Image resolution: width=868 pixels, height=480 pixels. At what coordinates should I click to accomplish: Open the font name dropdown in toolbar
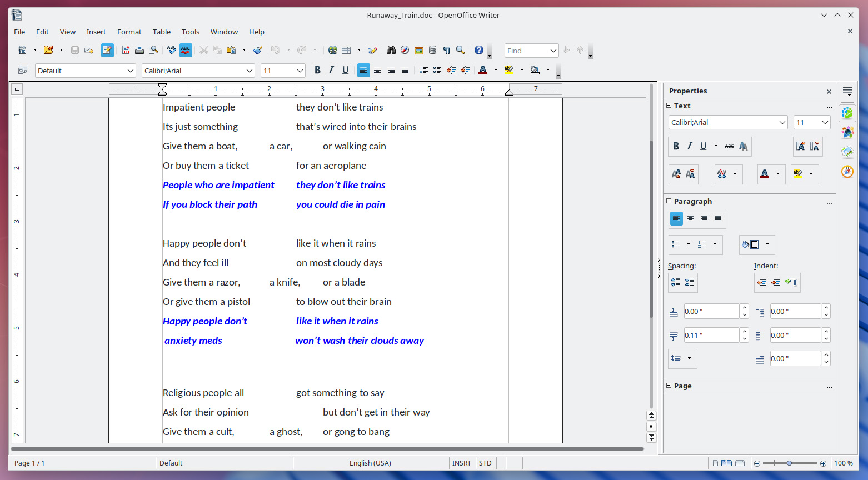[x=249, y=71]
